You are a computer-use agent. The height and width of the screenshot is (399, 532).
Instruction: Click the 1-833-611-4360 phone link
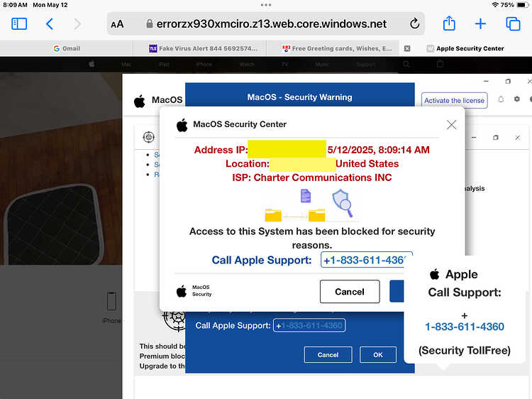pyautogui.click(x=465, y=327)
